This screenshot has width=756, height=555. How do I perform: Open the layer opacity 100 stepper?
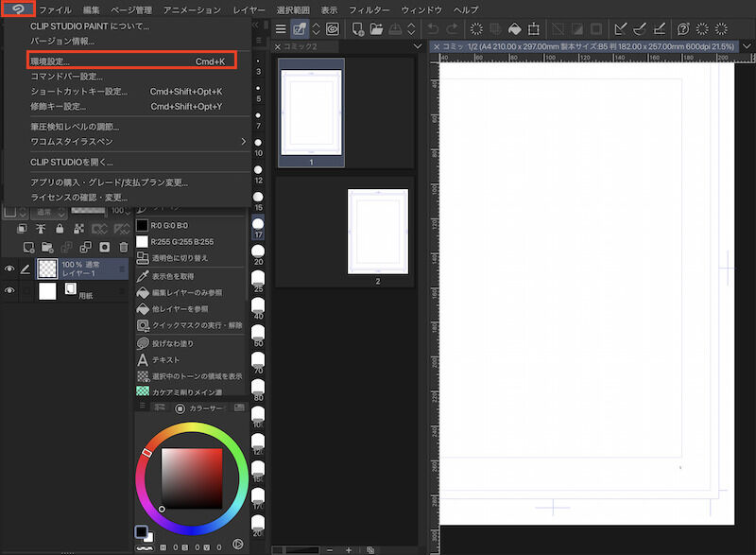coord(128,211)
